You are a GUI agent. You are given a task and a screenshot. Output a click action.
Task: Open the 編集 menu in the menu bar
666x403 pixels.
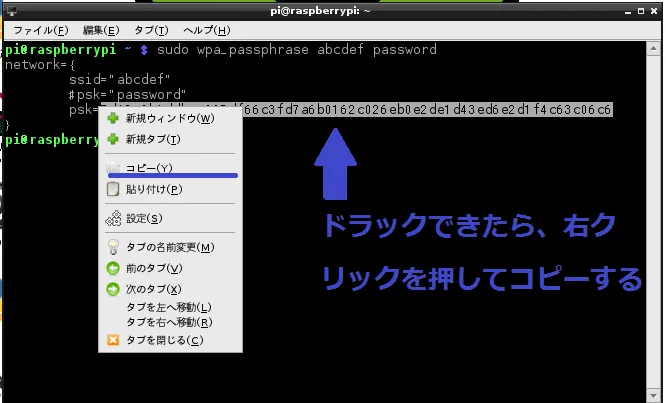point(98,30)
